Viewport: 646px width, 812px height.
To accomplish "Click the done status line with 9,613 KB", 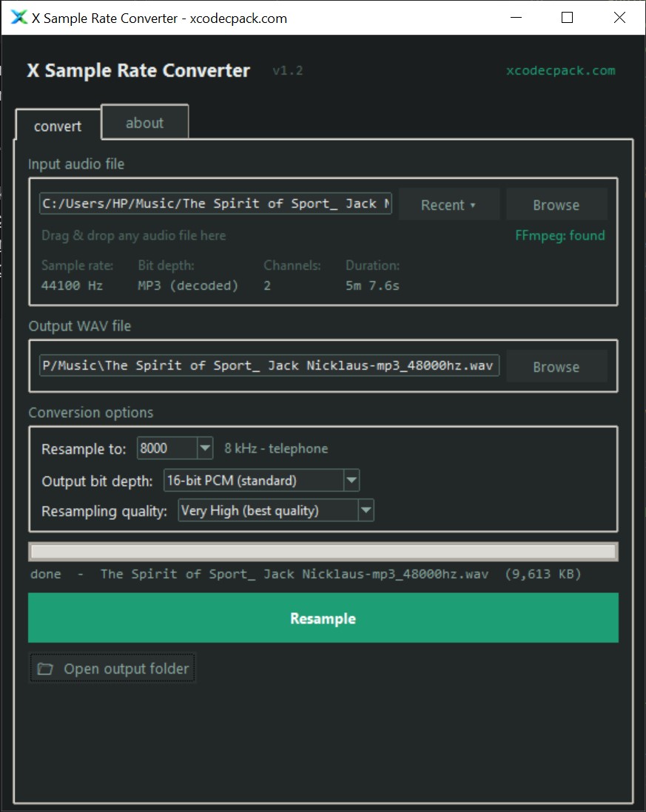I will (306, 574).
